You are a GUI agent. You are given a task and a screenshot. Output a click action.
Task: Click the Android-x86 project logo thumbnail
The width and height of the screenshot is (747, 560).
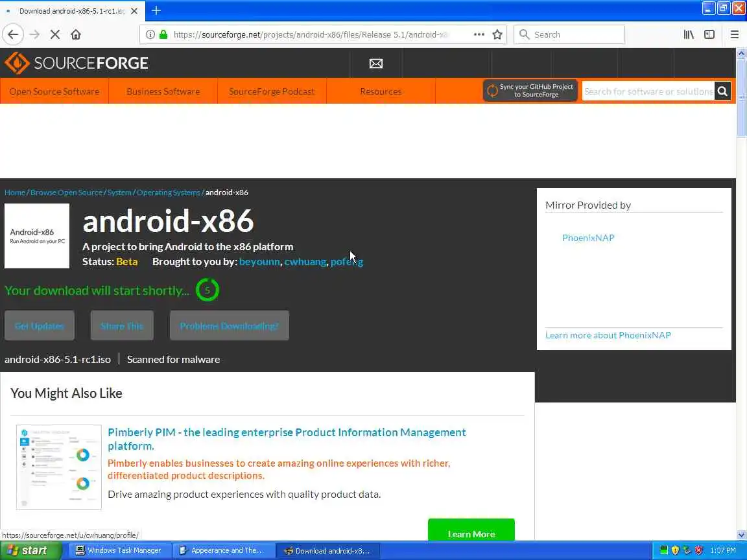pyautogui.click(x=37, y=236)
